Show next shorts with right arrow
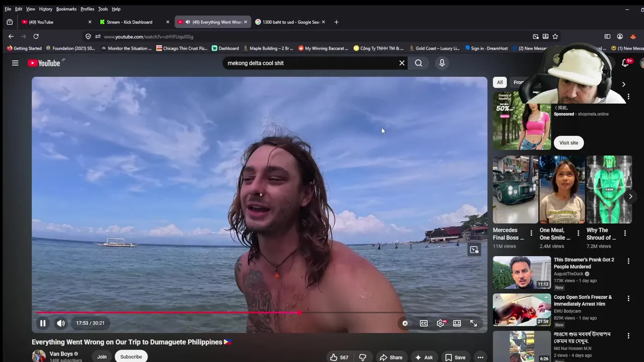This screenshot has width=644, height=362. (630, 196)
